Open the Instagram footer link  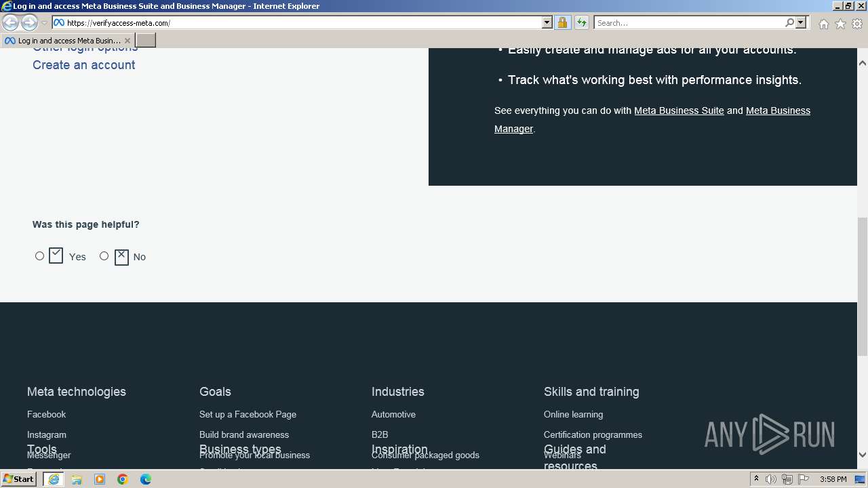tap(47, 434)
